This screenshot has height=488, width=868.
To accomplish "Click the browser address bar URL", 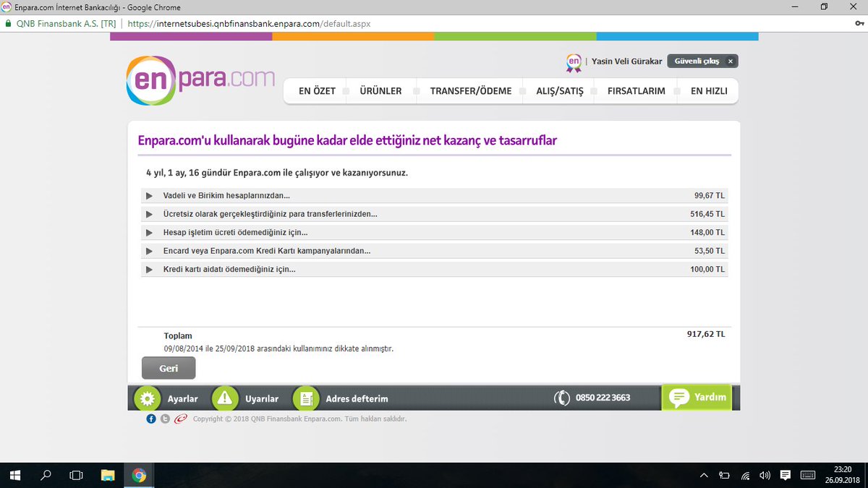I will click(x=249, y=23).
